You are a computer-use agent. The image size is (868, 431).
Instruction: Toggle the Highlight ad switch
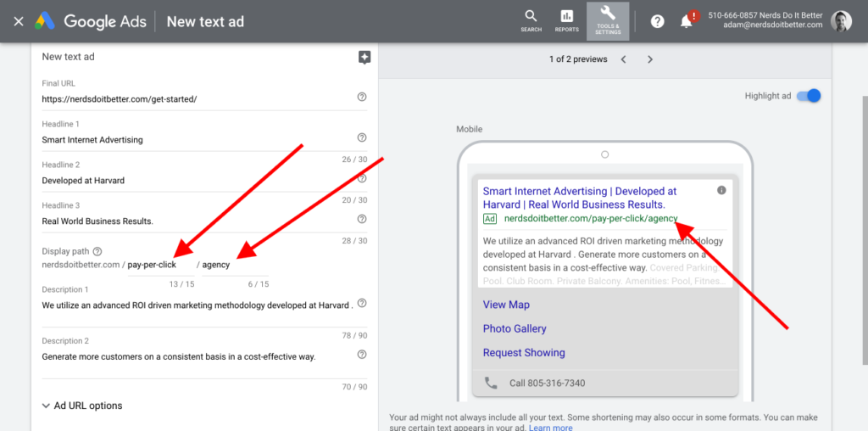click(x=809, y=96)
